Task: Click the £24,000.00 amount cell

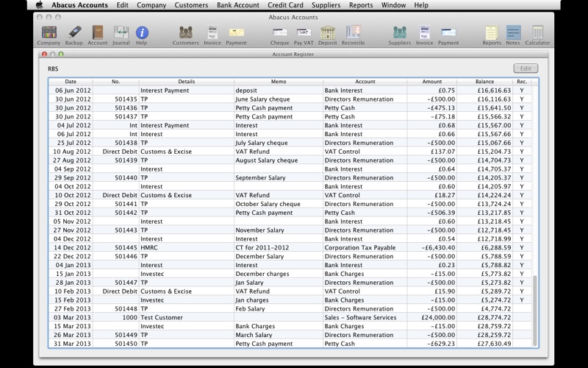Action: (x=432, y=317)
